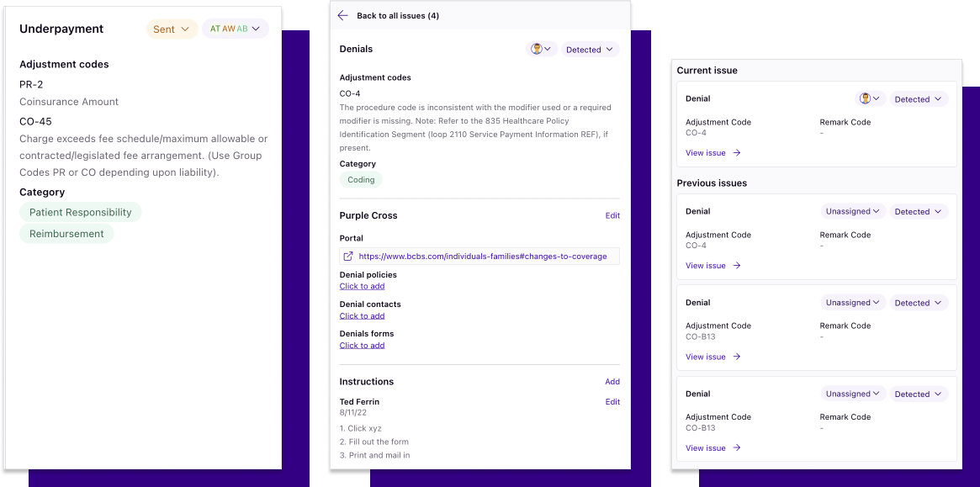
Task: Open the Unassigned dropdown on the first previous issue
Action: coord(852,211)
